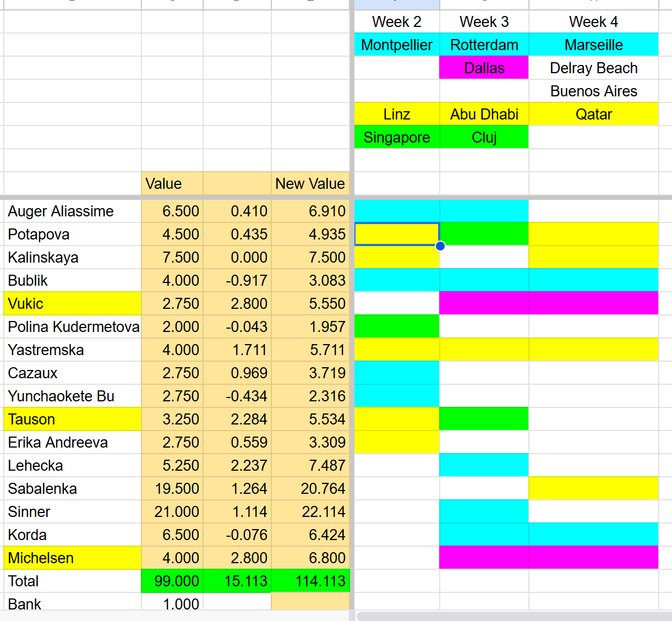Select the Abu Dhabi cell
The image size is (672, 621).
[x=484, y=115]
